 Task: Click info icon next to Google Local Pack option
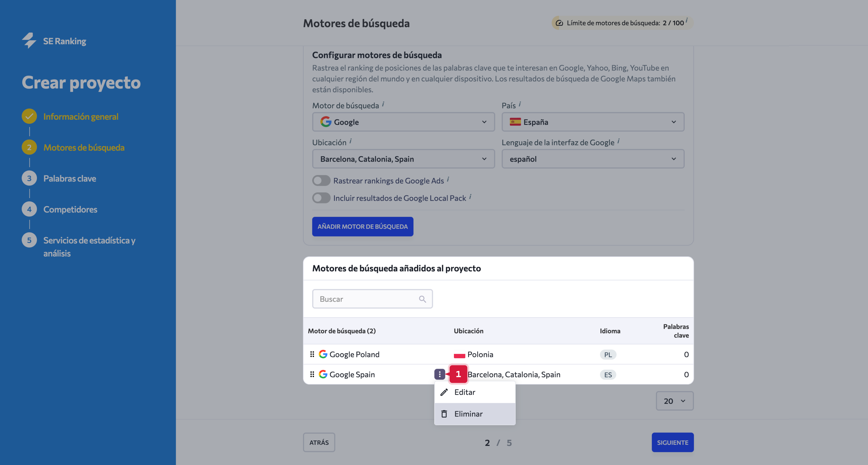click(470, 197)
